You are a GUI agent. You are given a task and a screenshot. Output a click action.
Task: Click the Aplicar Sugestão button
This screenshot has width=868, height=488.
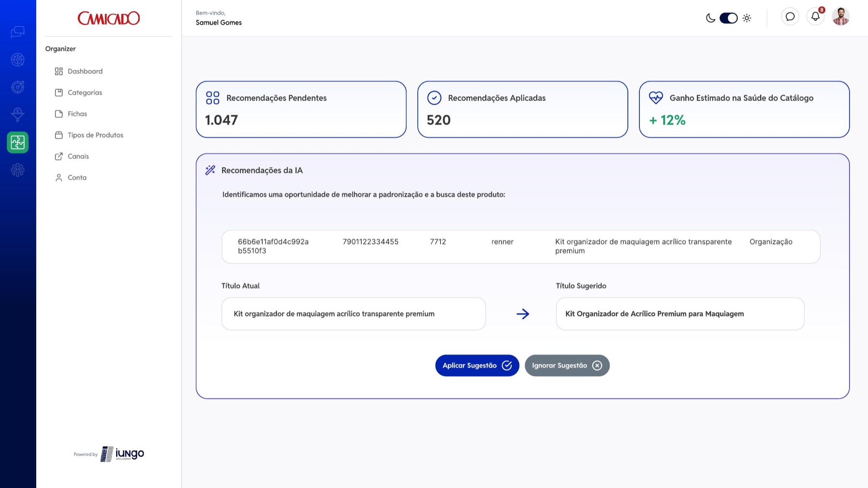click(x=477, y=366)
